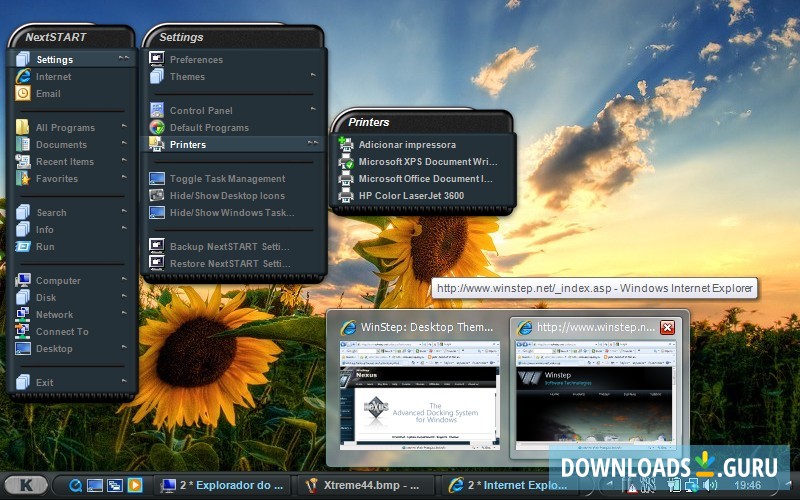Choose Exit in the NextSTART menu
Image resolution: width=800 pixels, height=500 pixels.
[x=45, y=383]
